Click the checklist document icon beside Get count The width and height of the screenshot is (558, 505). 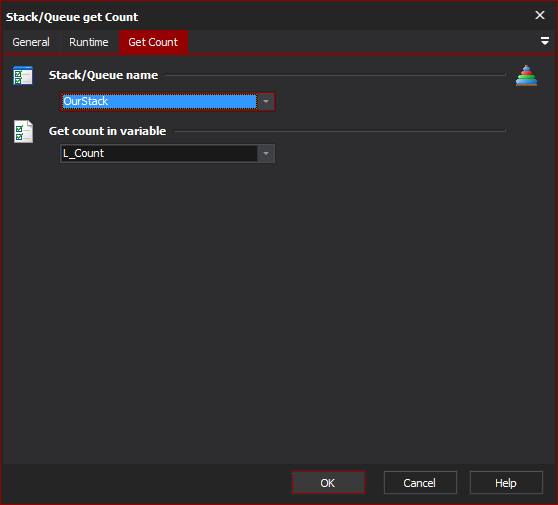[x=23, y=131]
